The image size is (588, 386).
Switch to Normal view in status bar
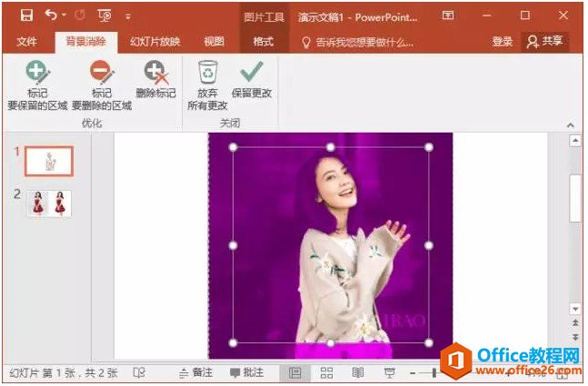294,373
